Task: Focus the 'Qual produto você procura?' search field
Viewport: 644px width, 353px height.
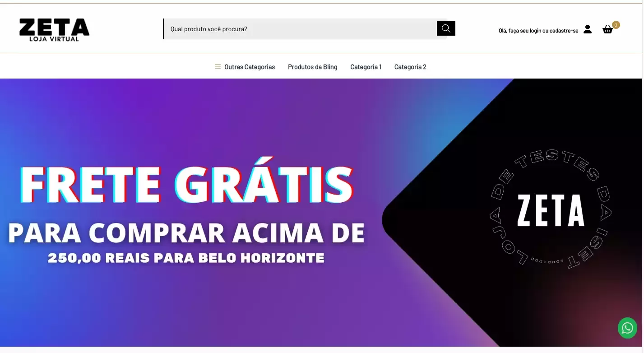Action: 300,29
